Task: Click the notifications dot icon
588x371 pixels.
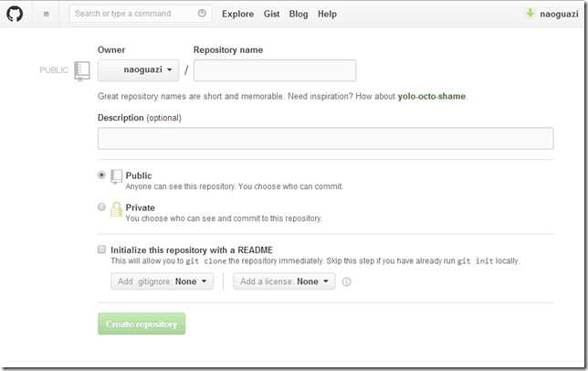Action: [47, 14]
